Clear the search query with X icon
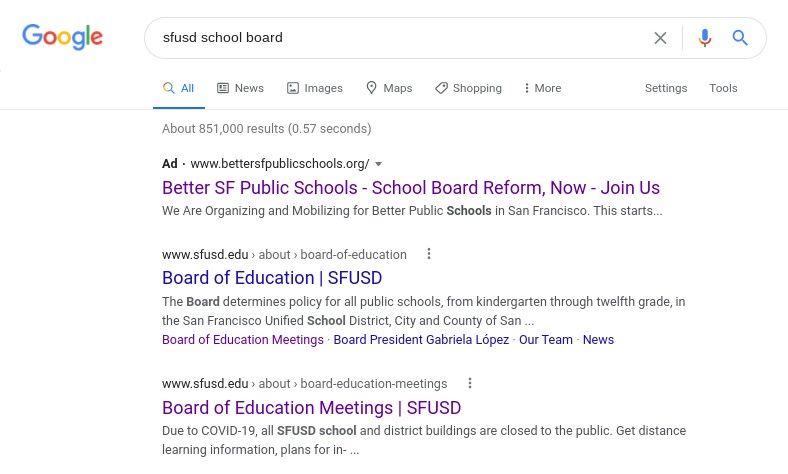 pos(660,38)
